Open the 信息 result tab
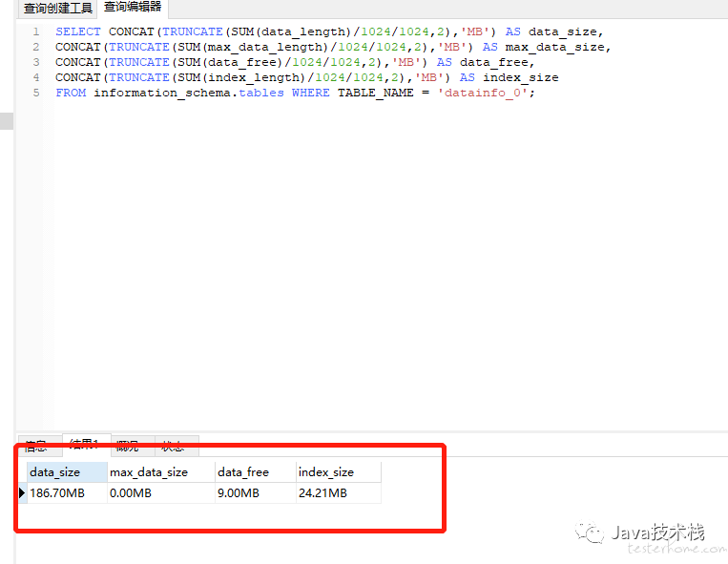The image size is (728, 564). tap(39, 446)
